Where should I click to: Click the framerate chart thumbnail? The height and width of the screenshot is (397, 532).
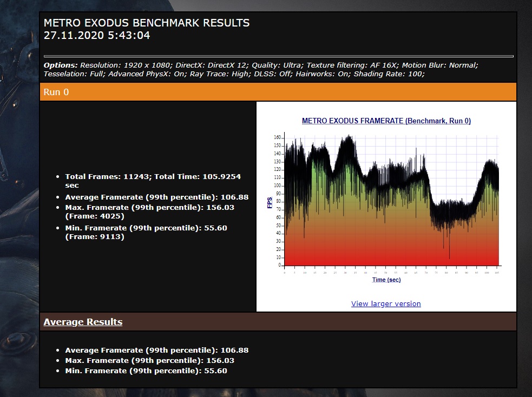tap(386, 200)
